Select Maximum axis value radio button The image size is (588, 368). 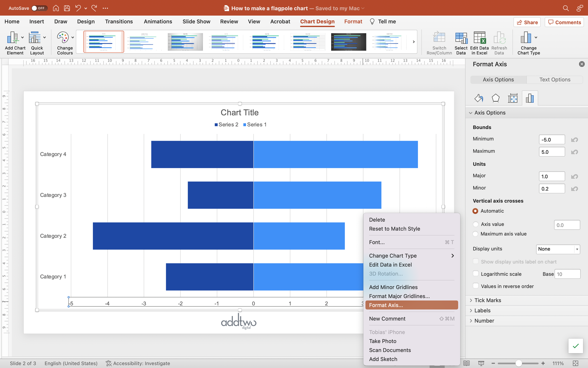[x=475, y=234]
